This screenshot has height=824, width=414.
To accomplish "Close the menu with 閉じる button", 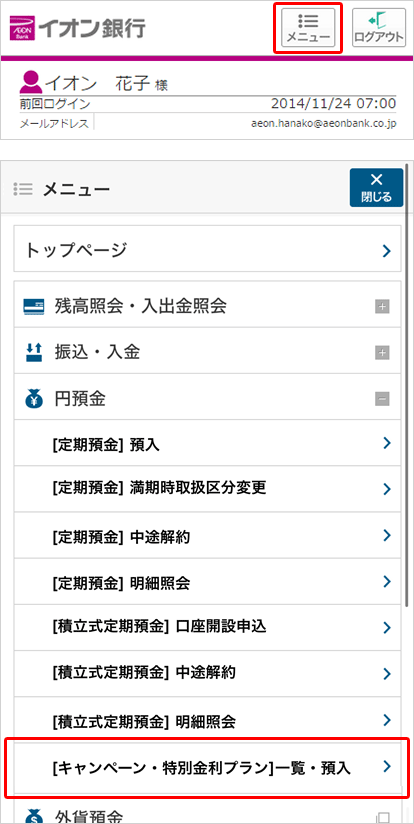I will (x=376, y=188).
